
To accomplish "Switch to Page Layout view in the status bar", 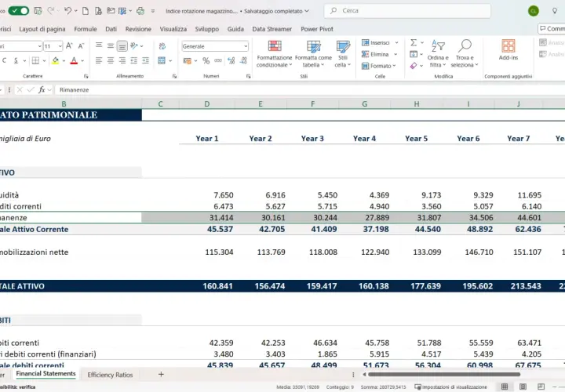I will (x=523, y=387).
